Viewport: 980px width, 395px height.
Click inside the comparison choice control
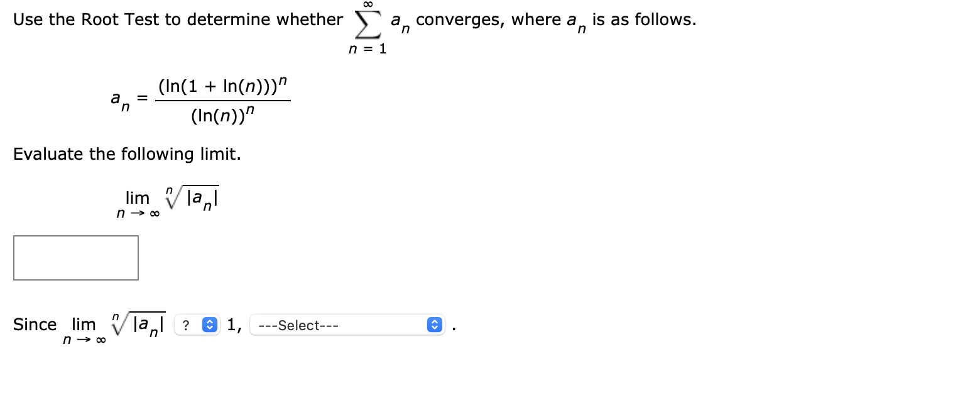[x=197, y=325]
